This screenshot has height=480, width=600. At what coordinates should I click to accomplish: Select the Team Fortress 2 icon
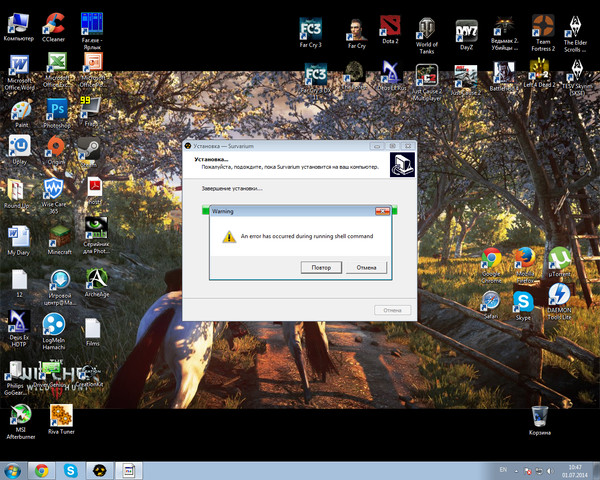click(x=543, y=33)
